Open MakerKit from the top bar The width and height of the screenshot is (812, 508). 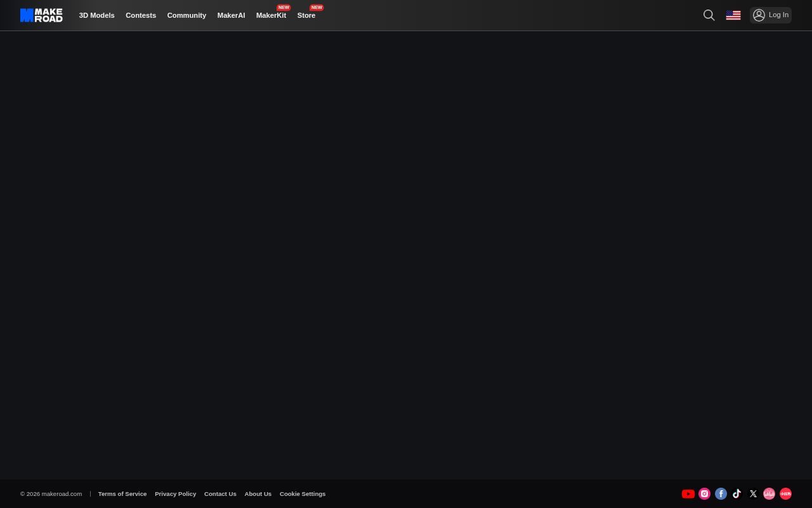271,15
